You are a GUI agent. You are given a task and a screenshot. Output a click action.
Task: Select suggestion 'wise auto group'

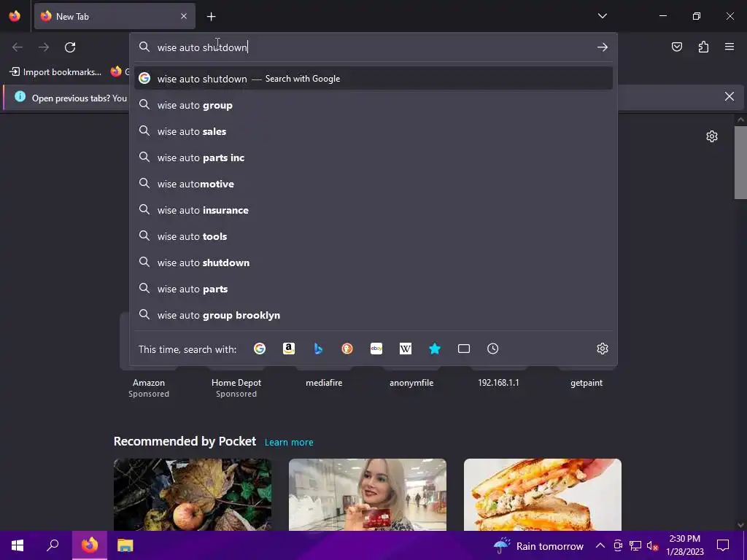point(373,105)
